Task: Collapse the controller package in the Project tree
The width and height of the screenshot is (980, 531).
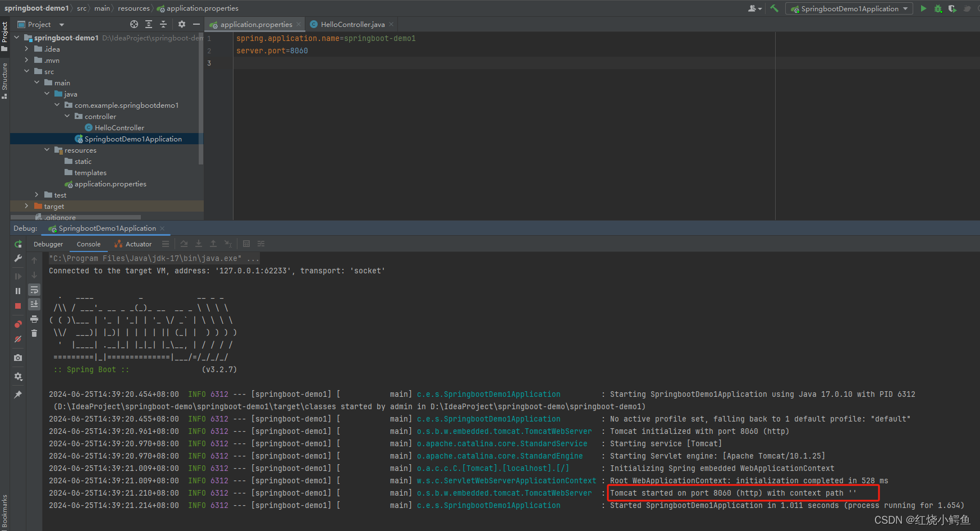Action: (67, 116)
